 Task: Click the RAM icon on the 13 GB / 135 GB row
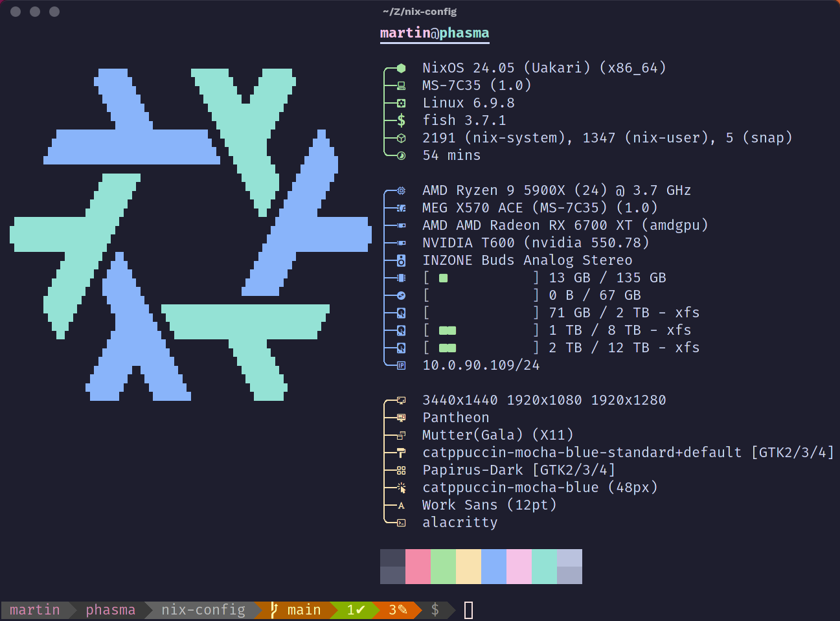pyautogui.click(x=401, y=278)
